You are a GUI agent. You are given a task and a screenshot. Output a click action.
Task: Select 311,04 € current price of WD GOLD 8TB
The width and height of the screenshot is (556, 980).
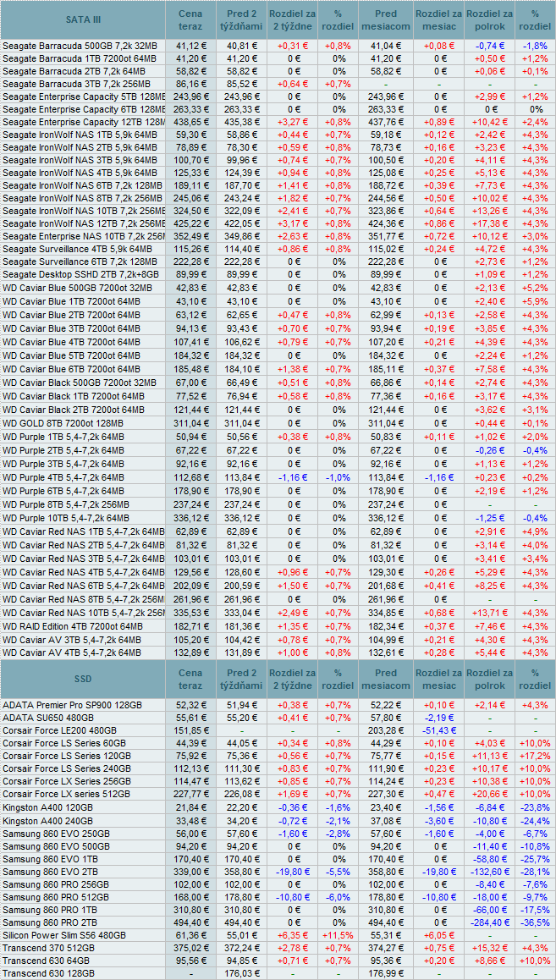pos(190,422)
